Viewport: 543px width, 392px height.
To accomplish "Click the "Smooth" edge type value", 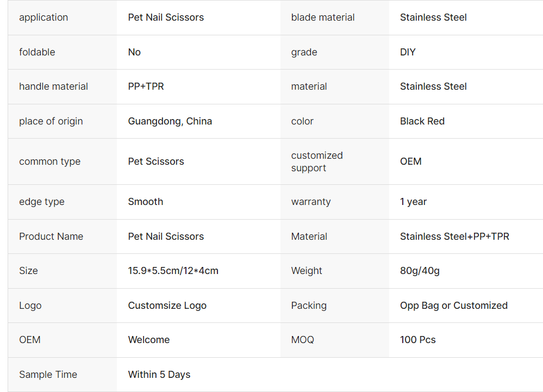I will [145, 202].
